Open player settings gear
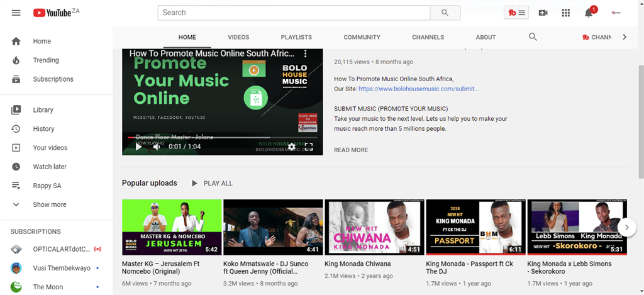 (291, 147)
